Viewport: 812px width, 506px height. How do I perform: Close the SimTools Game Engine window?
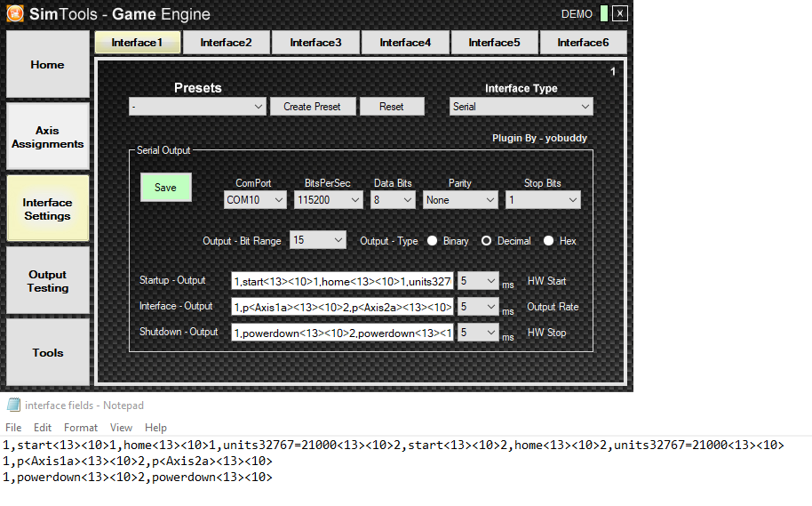click(620, 13)
